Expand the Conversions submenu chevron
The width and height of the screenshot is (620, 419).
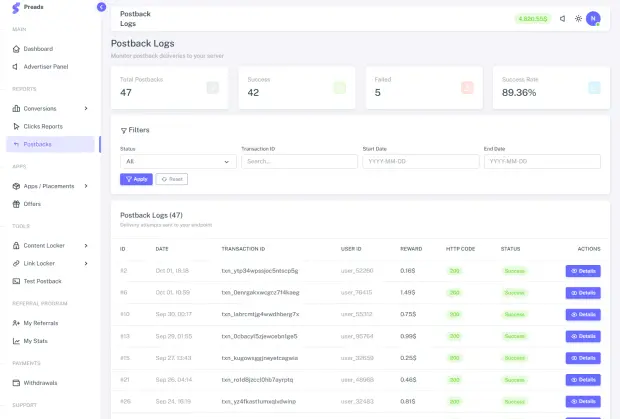(86, 108)
